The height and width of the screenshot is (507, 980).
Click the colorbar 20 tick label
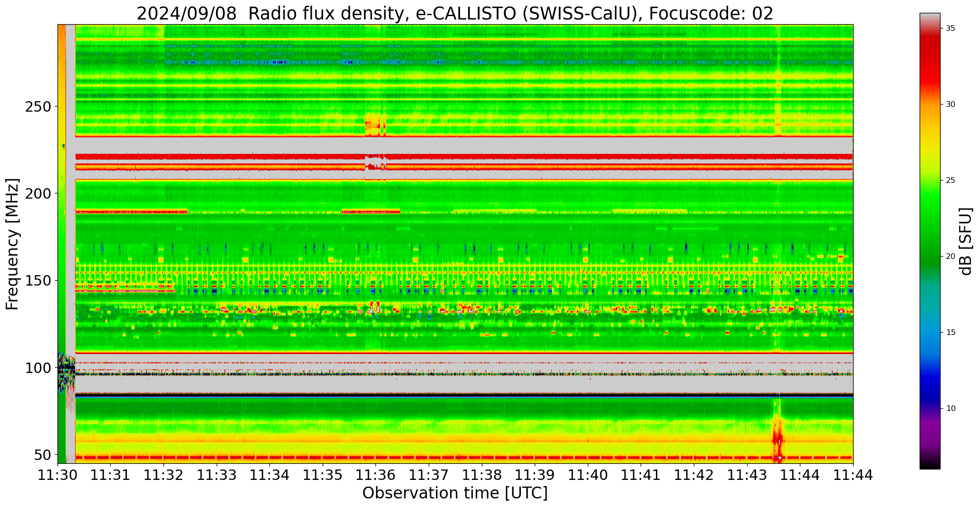[951, 257]
